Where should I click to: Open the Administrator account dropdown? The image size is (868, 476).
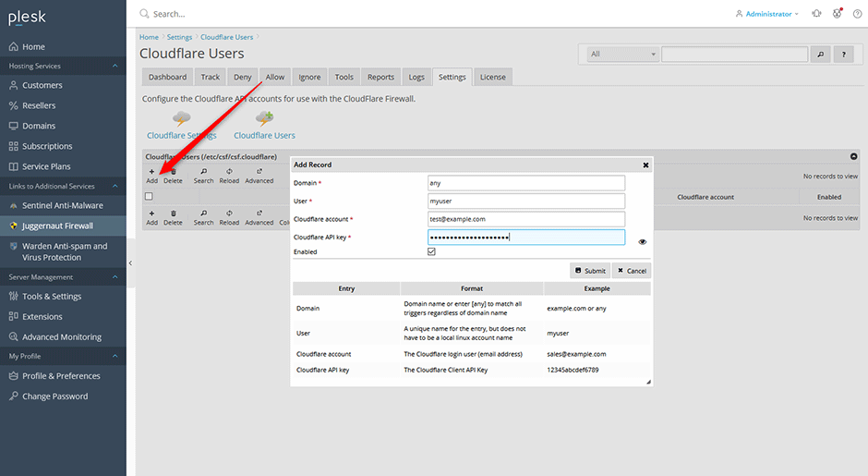(x=767, y=14)
